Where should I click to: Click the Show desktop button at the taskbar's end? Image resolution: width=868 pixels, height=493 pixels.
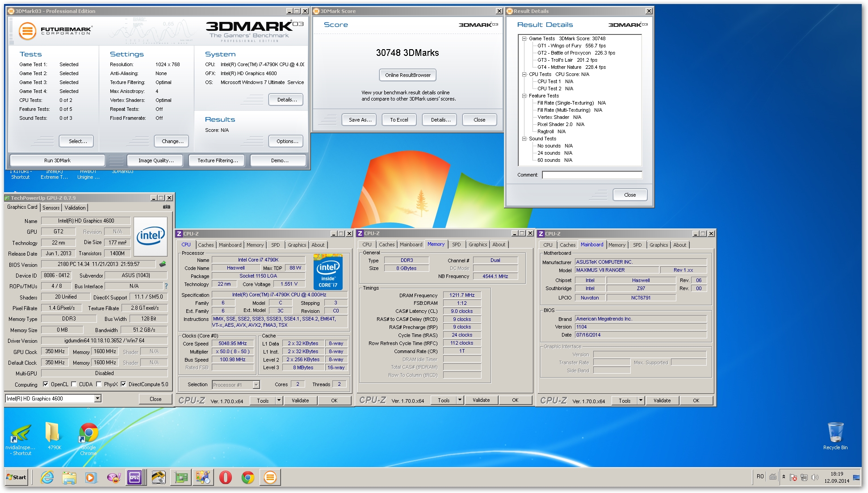[857, 477]
